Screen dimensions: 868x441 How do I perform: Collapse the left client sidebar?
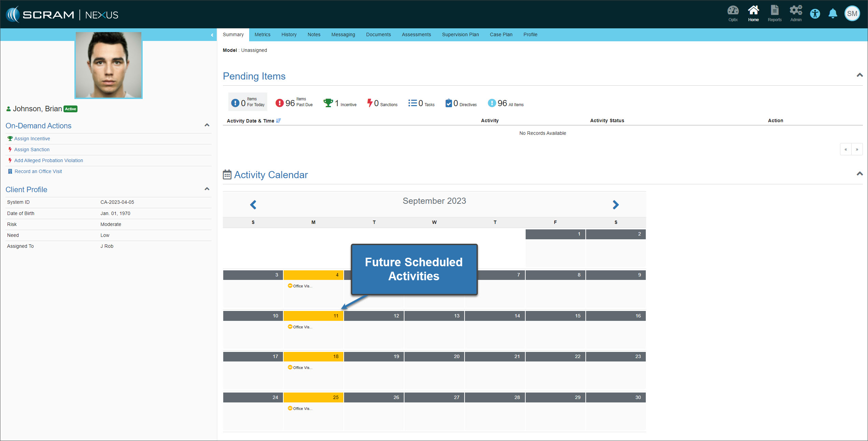tap(212, 35)
